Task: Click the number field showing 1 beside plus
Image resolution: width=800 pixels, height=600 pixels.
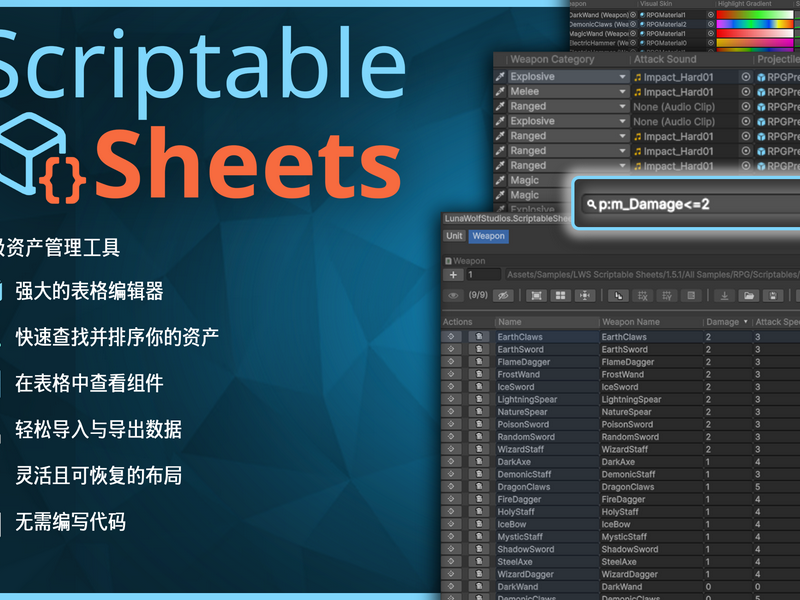Action: click(483, 274)
